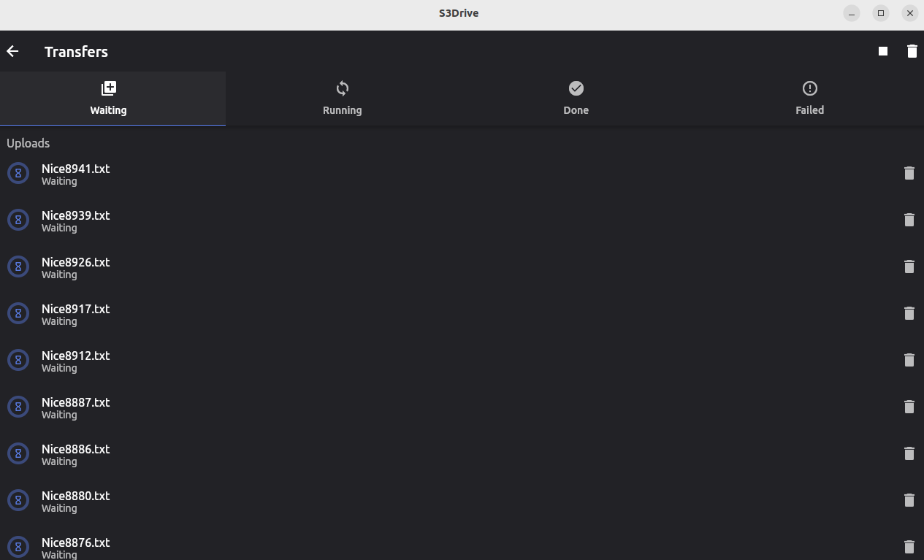Switch to the Waiting tab
Image resolution: width=924 pixels, height=560 pixels.
click(108, 99)
